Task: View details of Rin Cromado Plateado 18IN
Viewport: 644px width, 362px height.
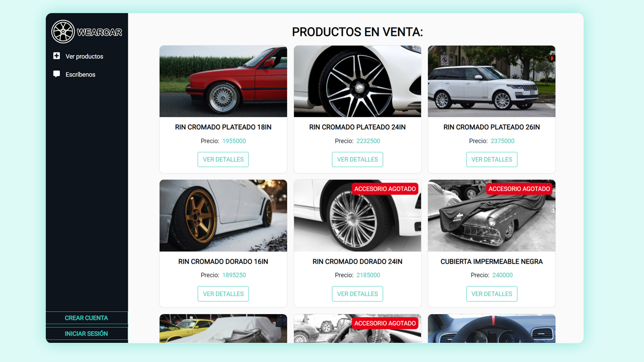Action: pos(223,159)
